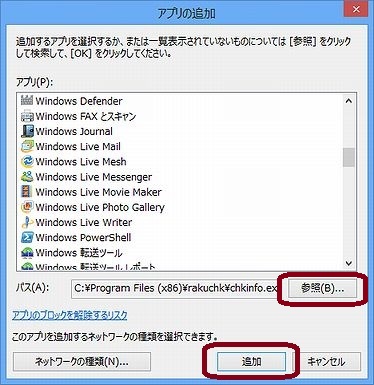The image size is (374, 385).
Task: Click the Windows Journal icon
Action: (27, 131)
